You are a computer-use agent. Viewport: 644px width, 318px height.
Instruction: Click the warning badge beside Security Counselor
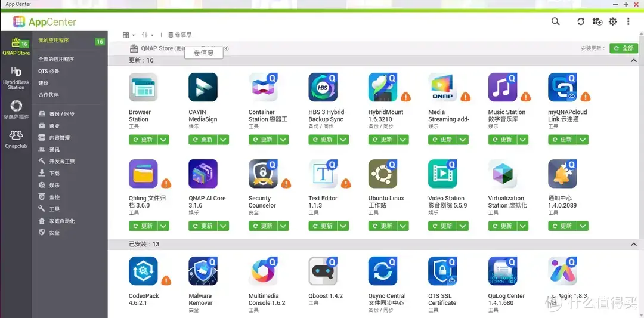286,183
